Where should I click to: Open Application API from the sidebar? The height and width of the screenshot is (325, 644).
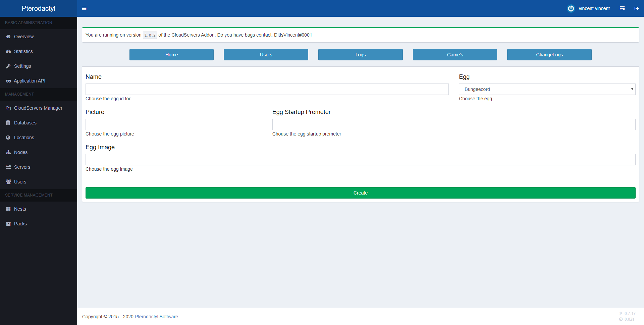(x=30, y=81)
